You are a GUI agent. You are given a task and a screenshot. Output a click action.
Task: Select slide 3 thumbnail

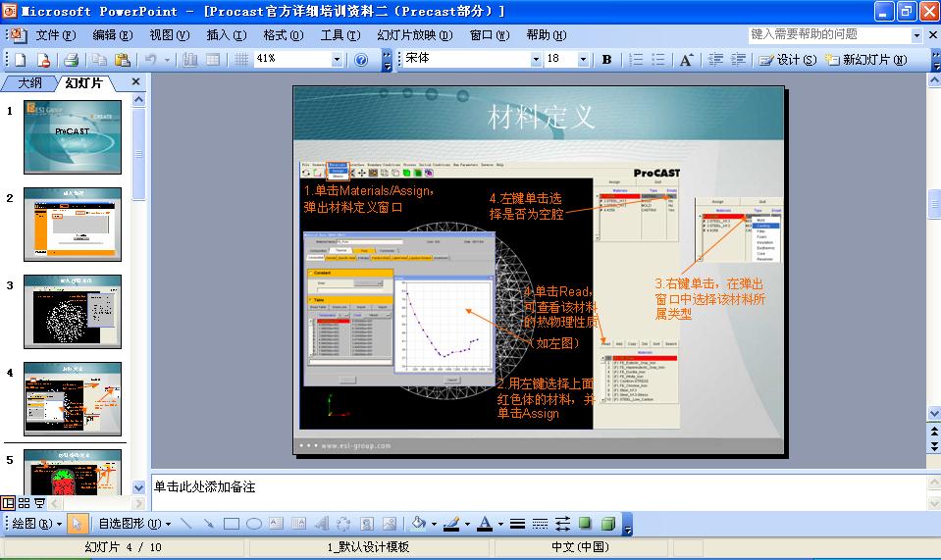pos(73,312)
